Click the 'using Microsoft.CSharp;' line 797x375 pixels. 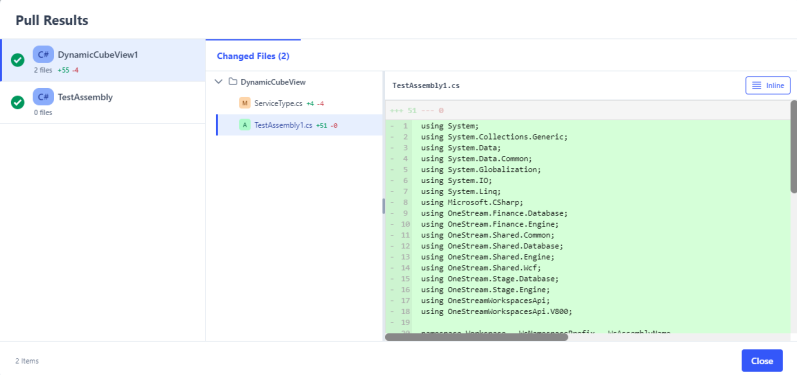click(472, 202)
